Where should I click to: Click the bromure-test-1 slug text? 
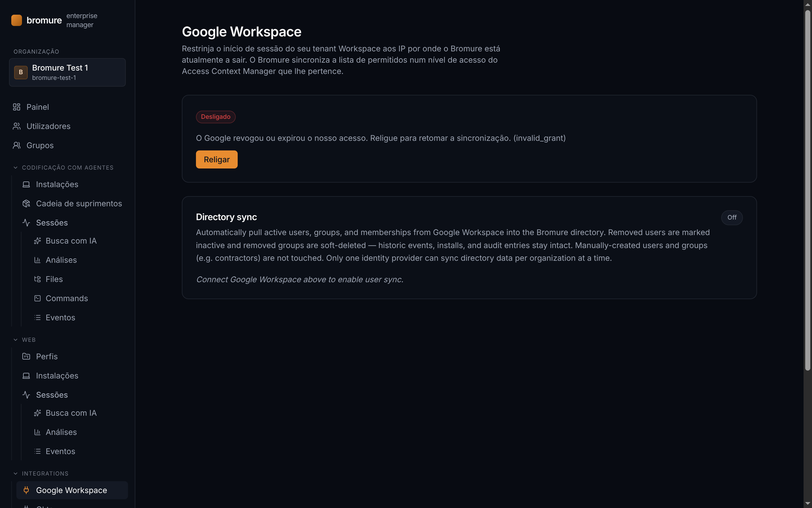click(54, 78)
